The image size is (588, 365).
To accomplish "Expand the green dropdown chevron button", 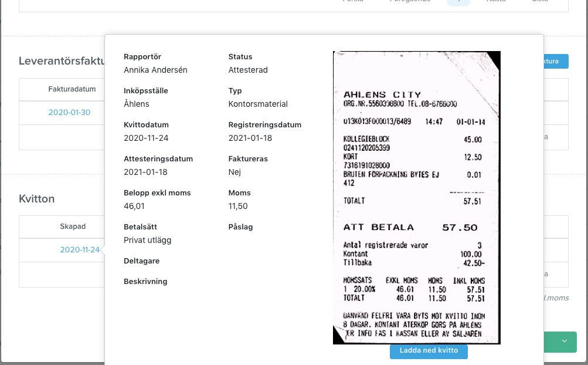I will (564, 342).
